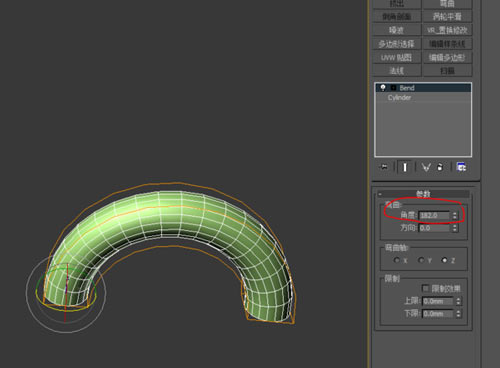Apply the 倒角剖面 modifier button
This screenshot has height=368, width=500.
coord(397,16)
